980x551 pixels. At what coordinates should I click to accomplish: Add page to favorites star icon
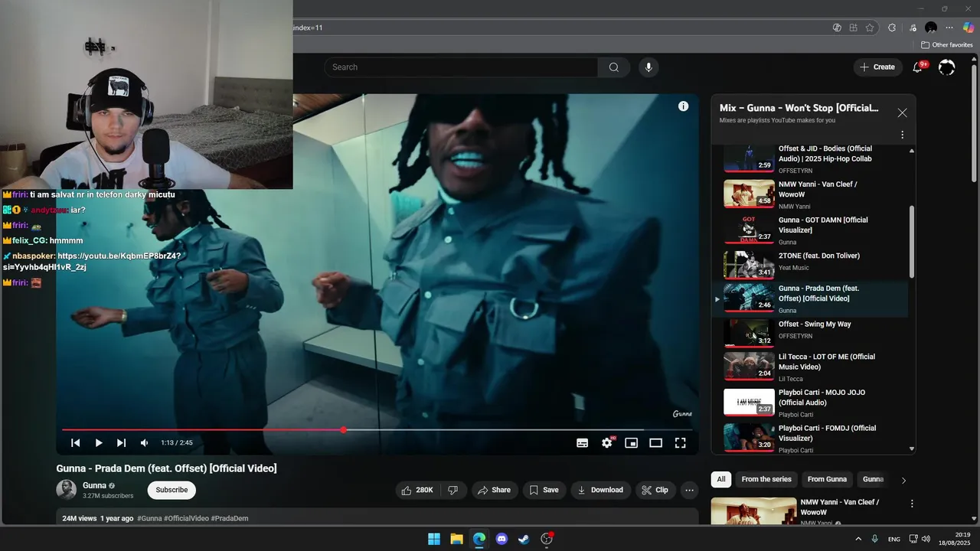click(x=870, y=28)
